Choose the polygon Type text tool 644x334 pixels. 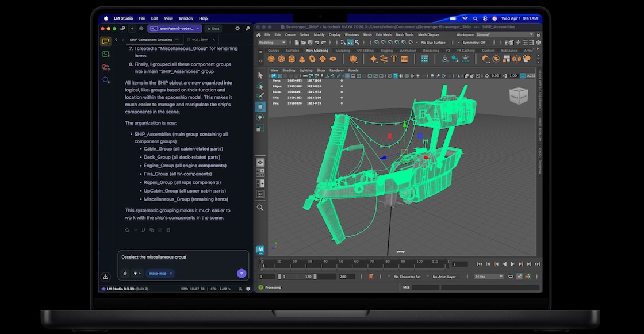point(394,59)
